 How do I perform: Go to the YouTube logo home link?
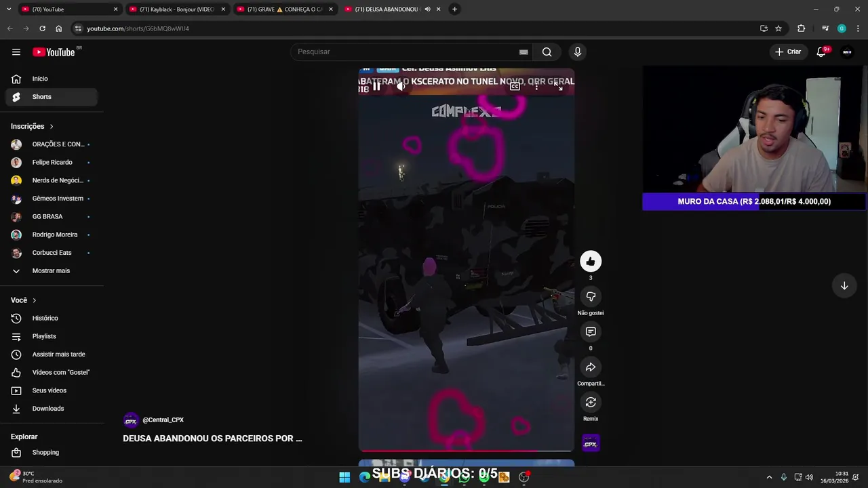[54, 52]
